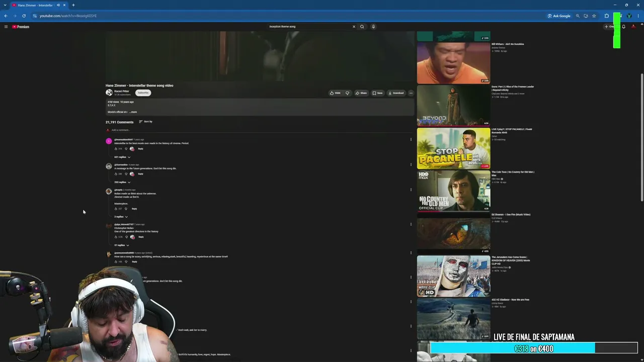Reload the current page
This screenshot has width=644, height=362.
24,16
